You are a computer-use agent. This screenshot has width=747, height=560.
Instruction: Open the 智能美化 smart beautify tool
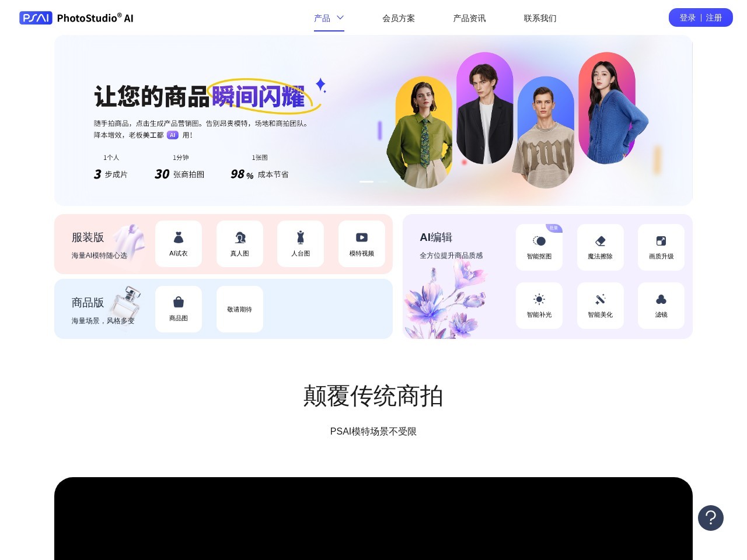pyautogui.click(x=600, y=306)
